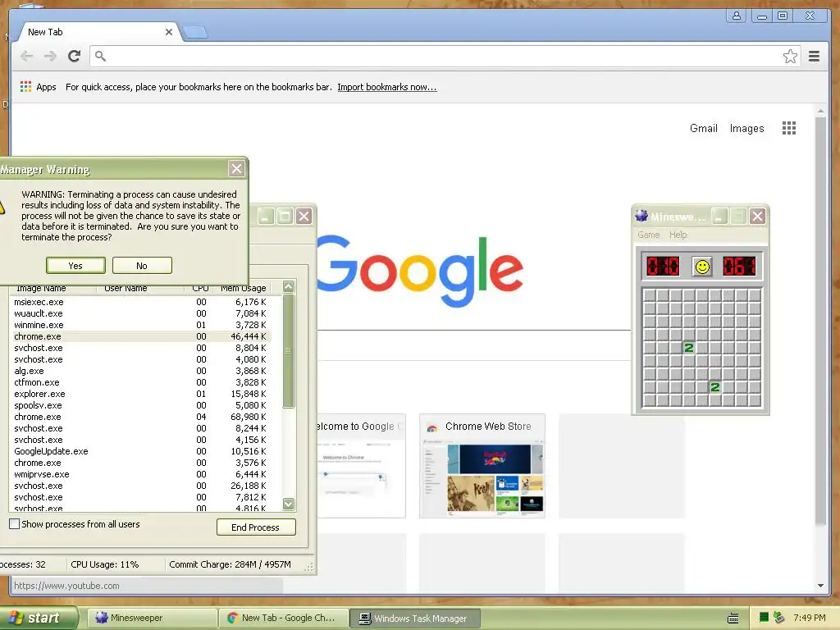Click the green Task Manager tray icon
This screenshot has height=630, width=840.
(764, 618)
